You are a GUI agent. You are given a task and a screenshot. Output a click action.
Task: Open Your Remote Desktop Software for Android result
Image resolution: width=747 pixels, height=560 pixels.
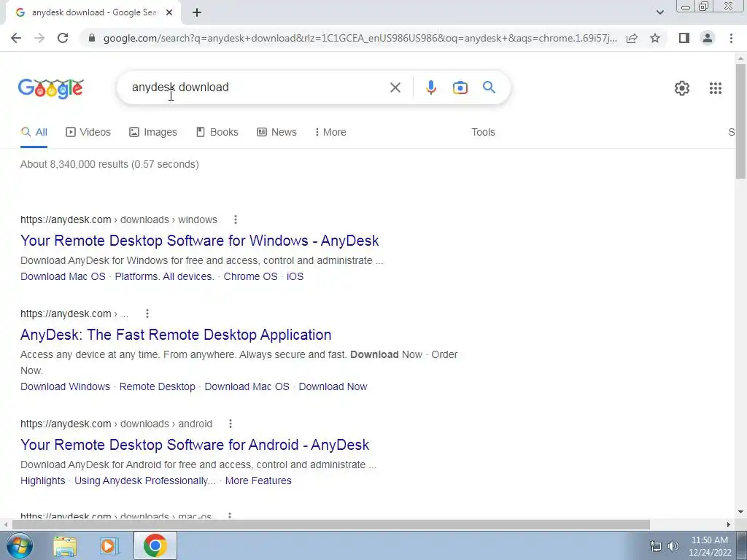click(195, 445)
